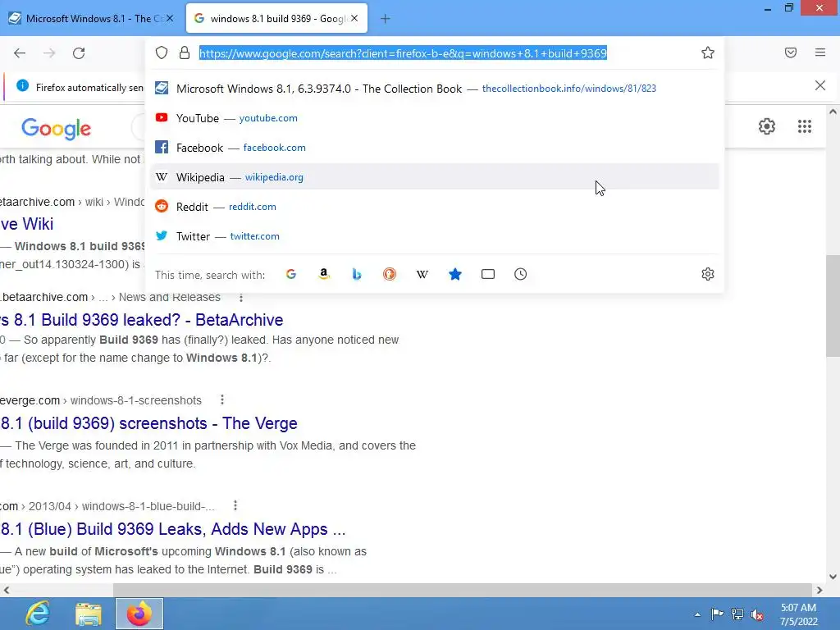Search open tabs via tabs icon
The width and height of the screenshot is (840, 630).
click(488, 274)
